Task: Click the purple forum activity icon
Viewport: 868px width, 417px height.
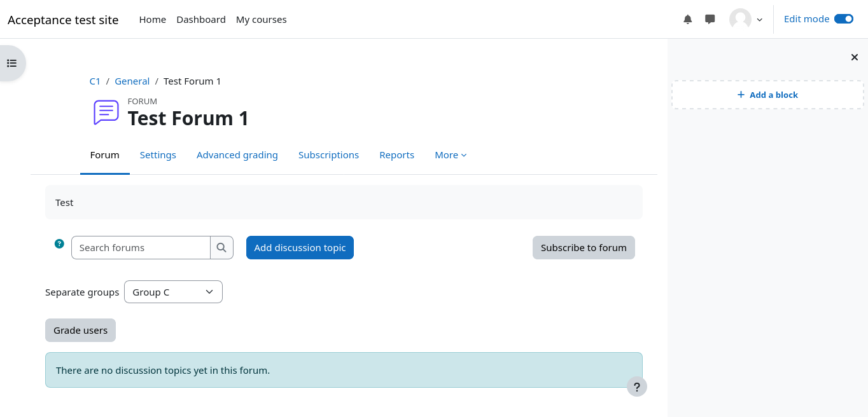Action: coord(106,113)
